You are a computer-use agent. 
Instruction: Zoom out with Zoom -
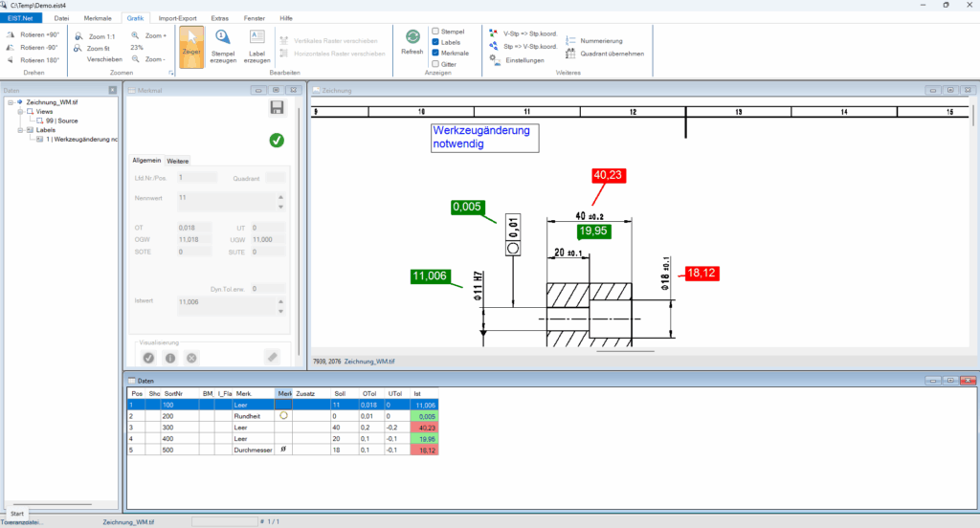[148, 59]
